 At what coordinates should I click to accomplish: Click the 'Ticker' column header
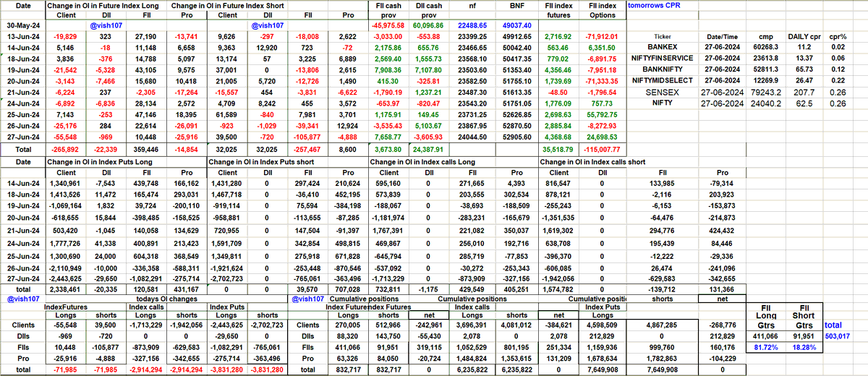click(x=662, y=35)
